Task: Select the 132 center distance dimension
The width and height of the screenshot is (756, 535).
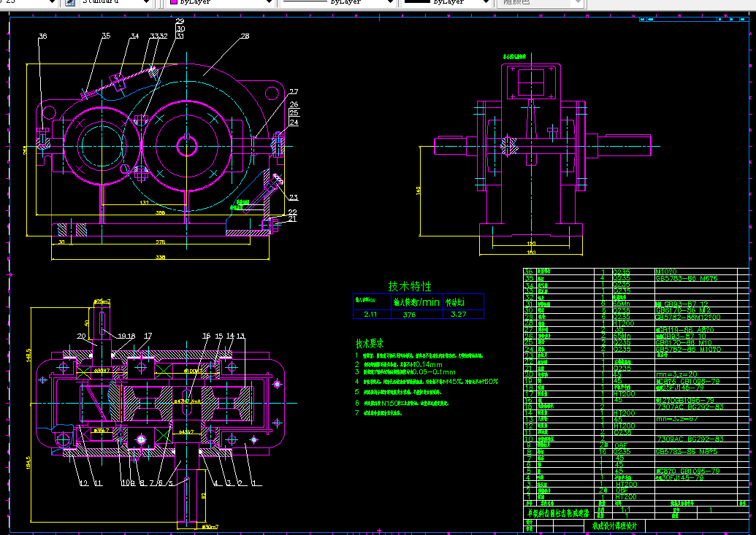Action: [x=144, y=203]
